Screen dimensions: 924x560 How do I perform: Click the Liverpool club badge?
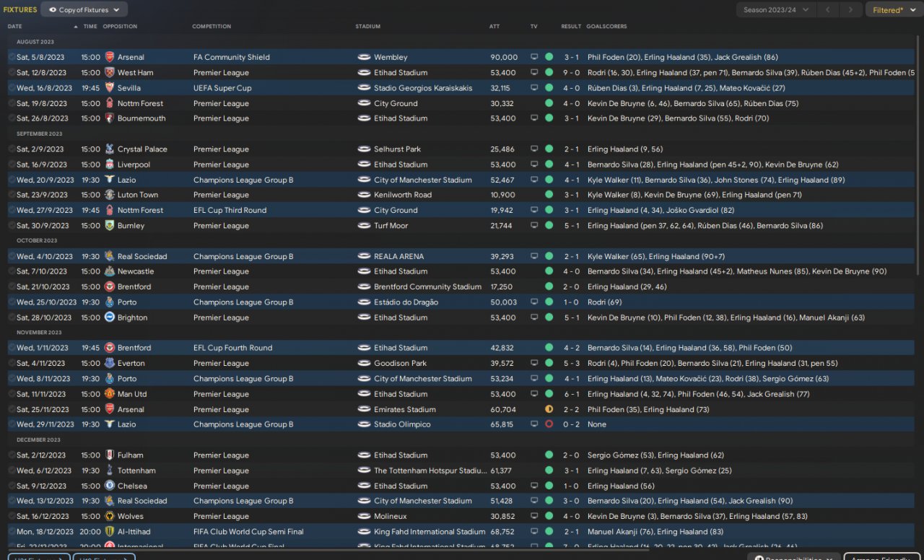point(109,165)
